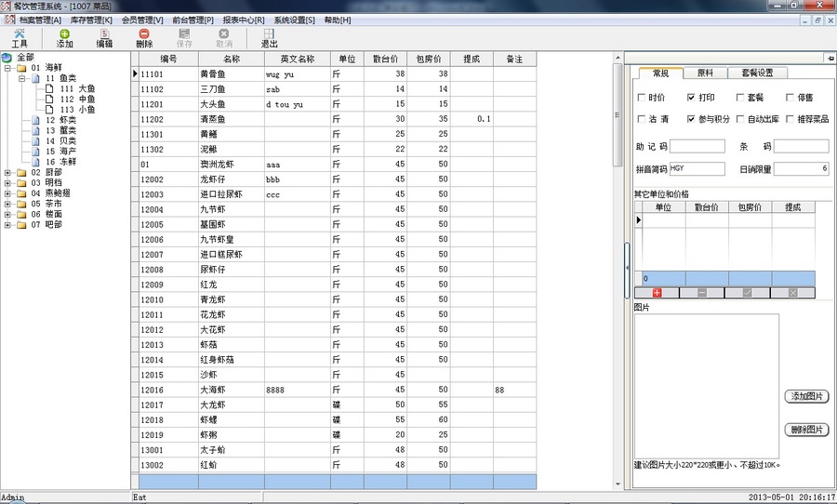Click the checkmark confirm-unit button

click(748, 293)
